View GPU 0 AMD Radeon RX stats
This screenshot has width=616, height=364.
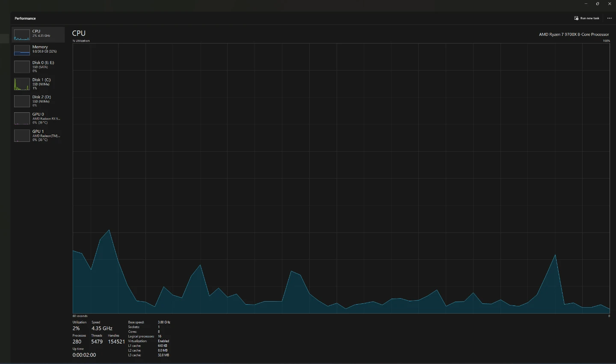(38, 118)
